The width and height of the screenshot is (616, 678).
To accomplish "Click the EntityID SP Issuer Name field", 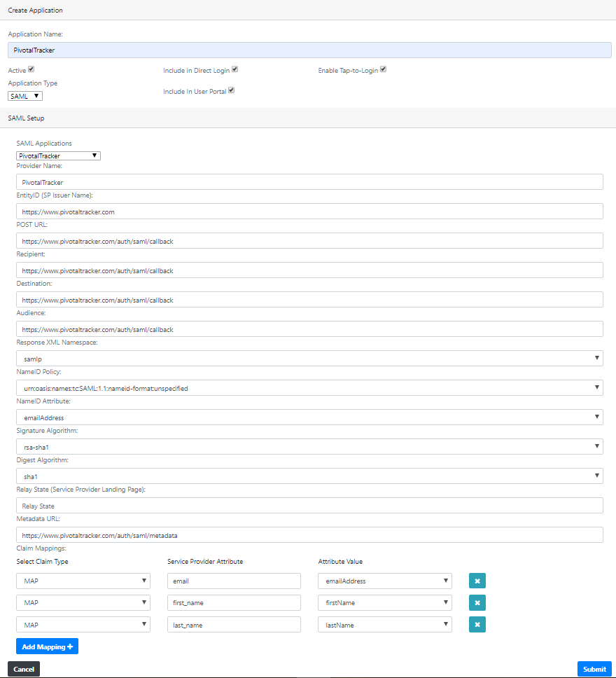I will point(309,212).
